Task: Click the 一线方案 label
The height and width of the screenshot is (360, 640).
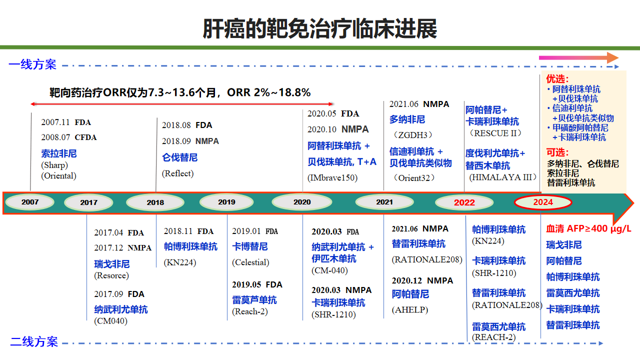Action: click(x=33, y=64)
